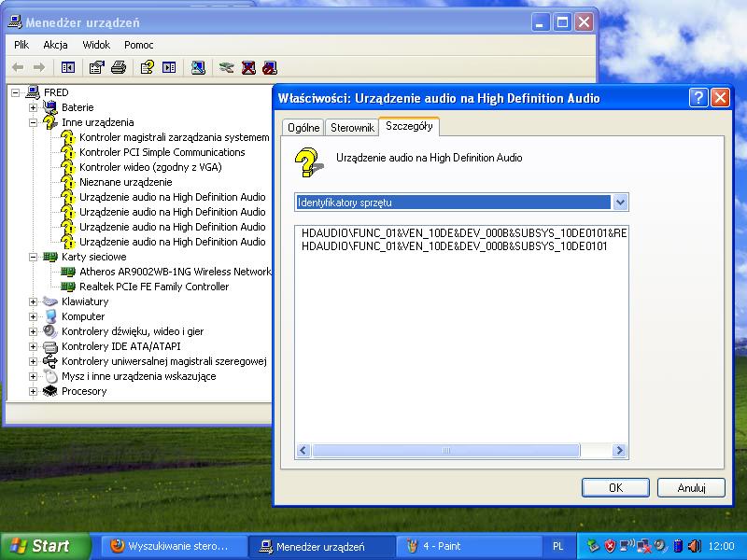Viewport: 747px width, 560px height.
Task: Select first hardware ID ending in &RE
Action: (464, 232)
